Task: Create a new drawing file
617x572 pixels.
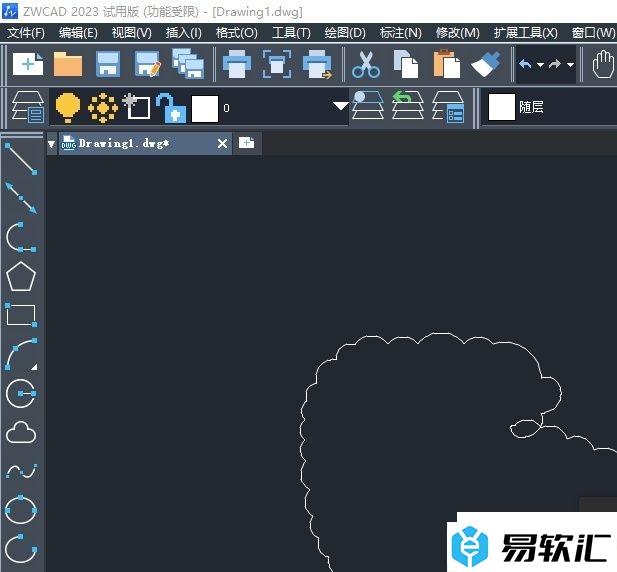Action: [28, 64]
